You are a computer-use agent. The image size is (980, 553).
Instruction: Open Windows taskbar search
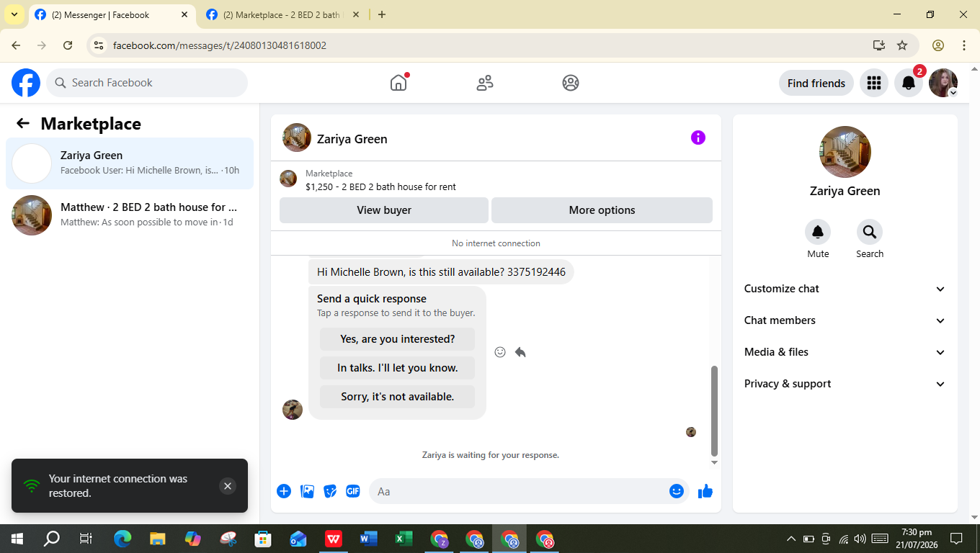pos(52,539)
